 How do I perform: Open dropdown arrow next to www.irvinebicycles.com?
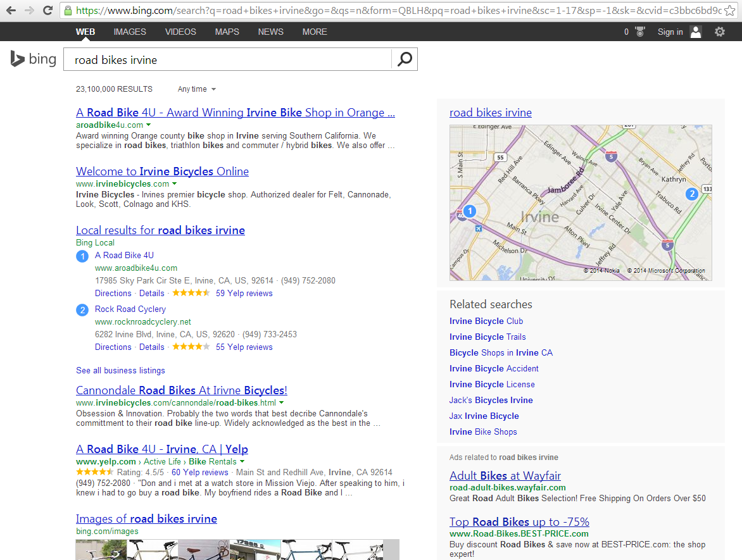(x=174, y=184)
